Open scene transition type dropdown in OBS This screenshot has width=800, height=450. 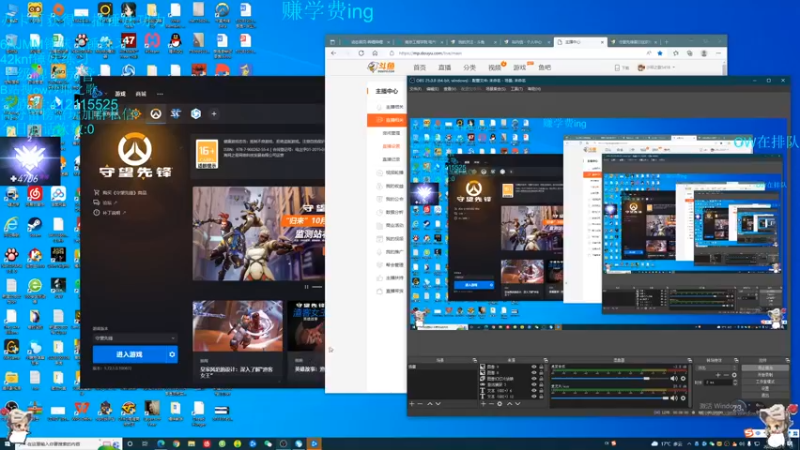point(717,368)
